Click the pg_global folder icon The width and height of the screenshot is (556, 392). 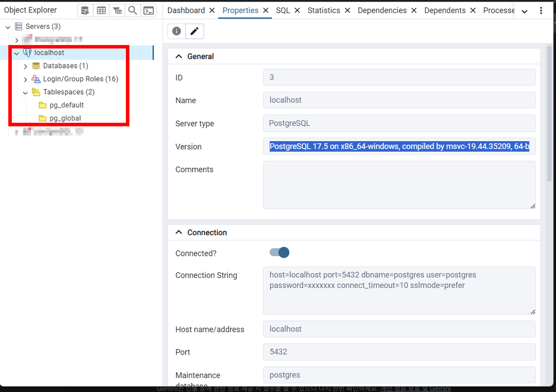pyautogui.click(x=42, y=118)
